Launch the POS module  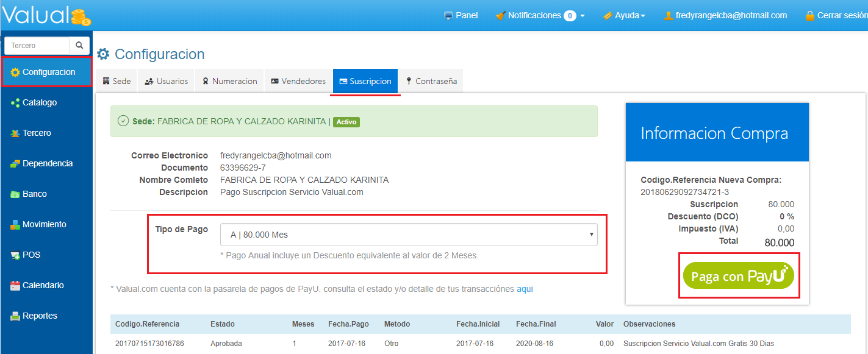(x=31, y=255)
